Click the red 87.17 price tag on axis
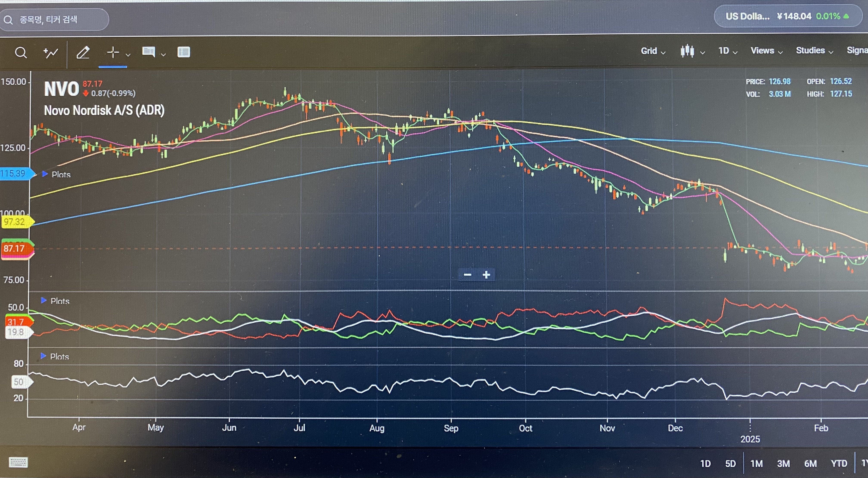 [x=17, y=249]
